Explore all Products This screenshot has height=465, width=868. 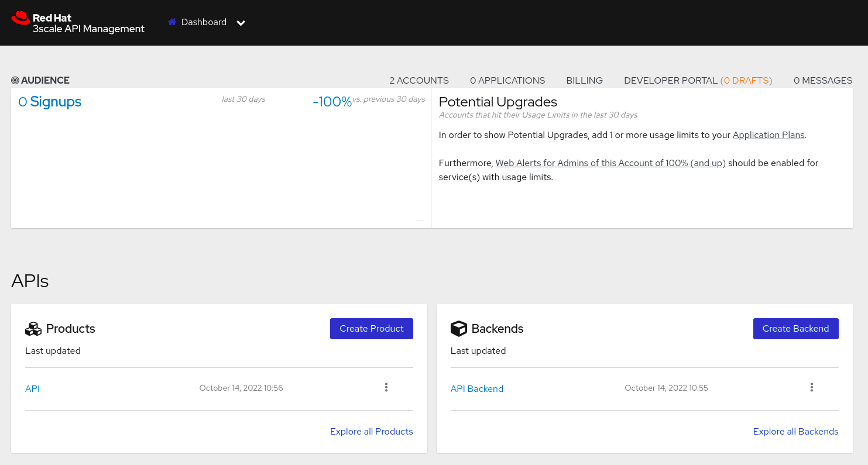372,432
